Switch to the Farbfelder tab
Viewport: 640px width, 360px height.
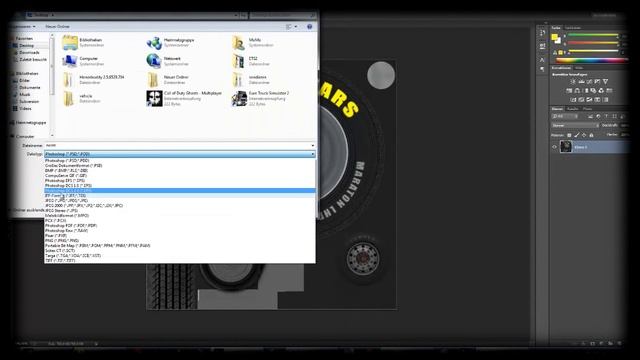click(x=573, y=28)
